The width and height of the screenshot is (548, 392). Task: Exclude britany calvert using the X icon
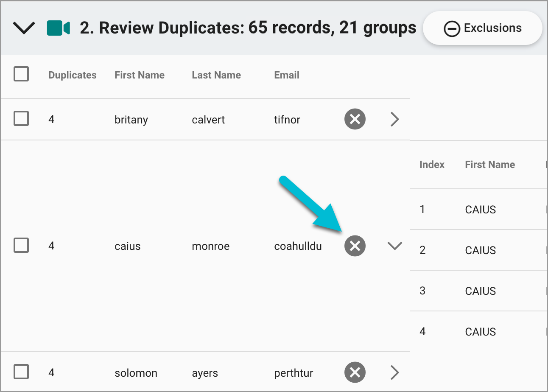(x=355, y=119)
